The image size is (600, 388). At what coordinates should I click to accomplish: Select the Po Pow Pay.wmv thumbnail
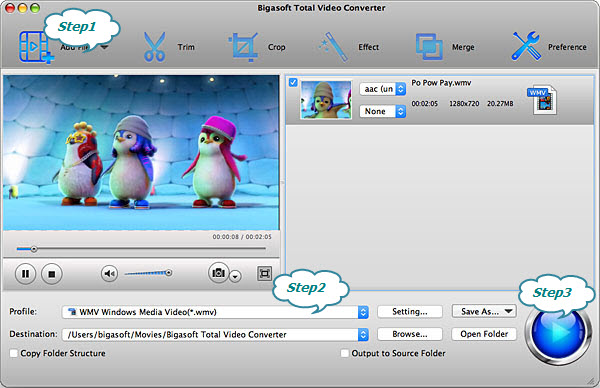coord(326,99)
